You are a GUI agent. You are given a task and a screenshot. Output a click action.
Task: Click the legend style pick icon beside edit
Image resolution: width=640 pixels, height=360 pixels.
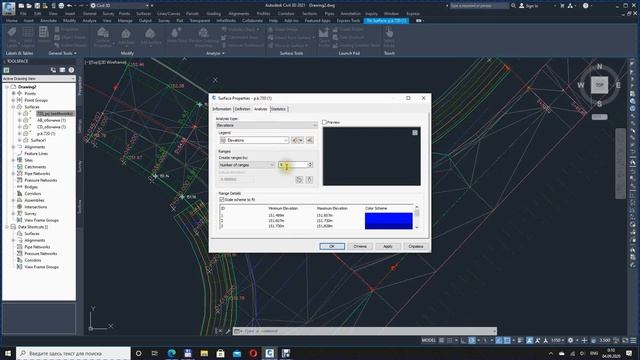click(310, 140)
